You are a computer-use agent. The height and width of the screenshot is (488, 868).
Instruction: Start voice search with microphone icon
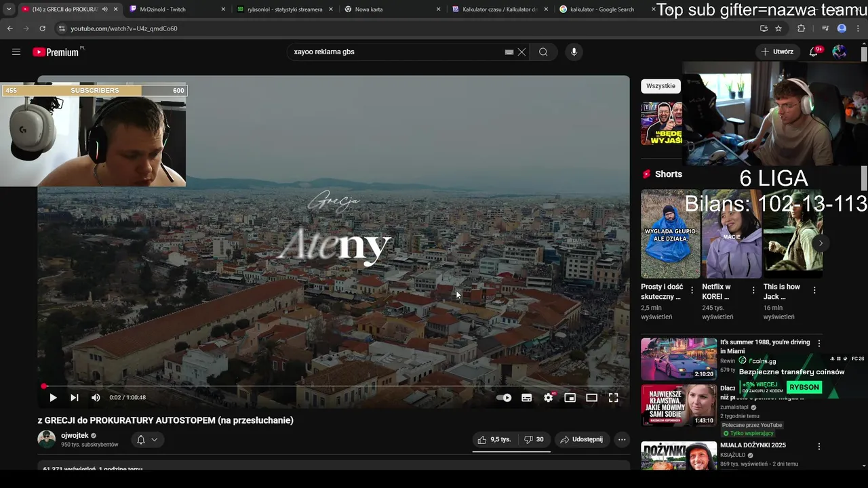click(x=574, y=52)
